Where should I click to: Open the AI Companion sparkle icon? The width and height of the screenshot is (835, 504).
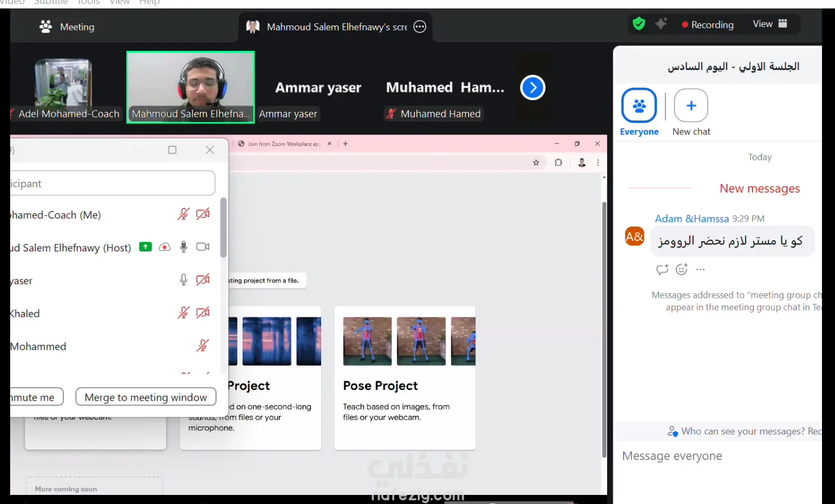pyautogui.click(x=661, y=24)
